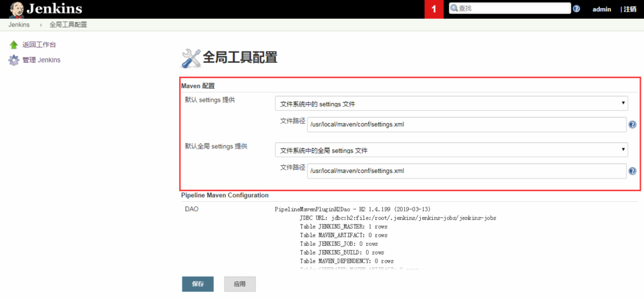
Task: Open the breadcrumb arrow after Jenkins
Action: 42,25
